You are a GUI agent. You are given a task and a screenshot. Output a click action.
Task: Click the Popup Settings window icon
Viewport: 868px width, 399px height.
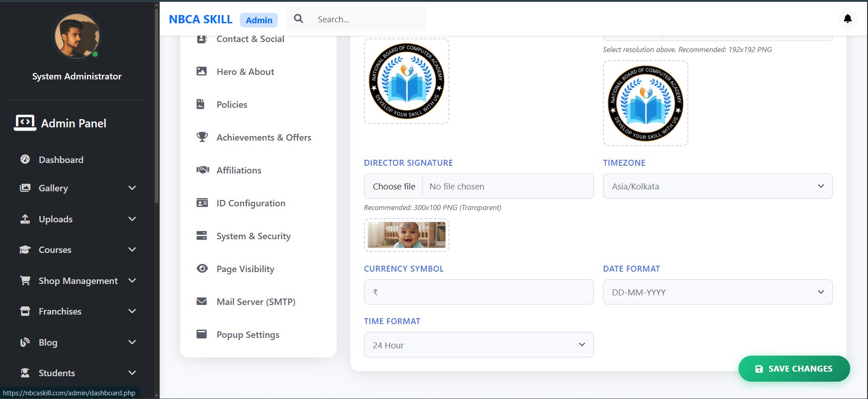pyautogui.click(x=202, y=334)
